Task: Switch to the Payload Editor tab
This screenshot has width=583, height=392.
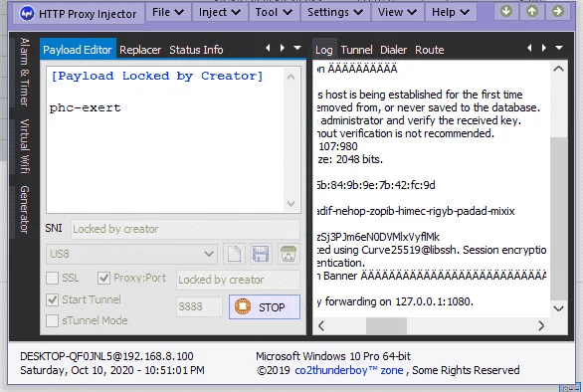Action: click(x=78, y=50)
